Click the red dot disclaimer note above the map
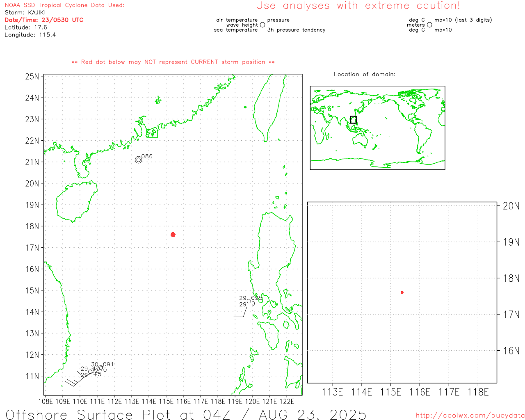Image resolution: width=525 pixels, height=420 pixels. 173,62
